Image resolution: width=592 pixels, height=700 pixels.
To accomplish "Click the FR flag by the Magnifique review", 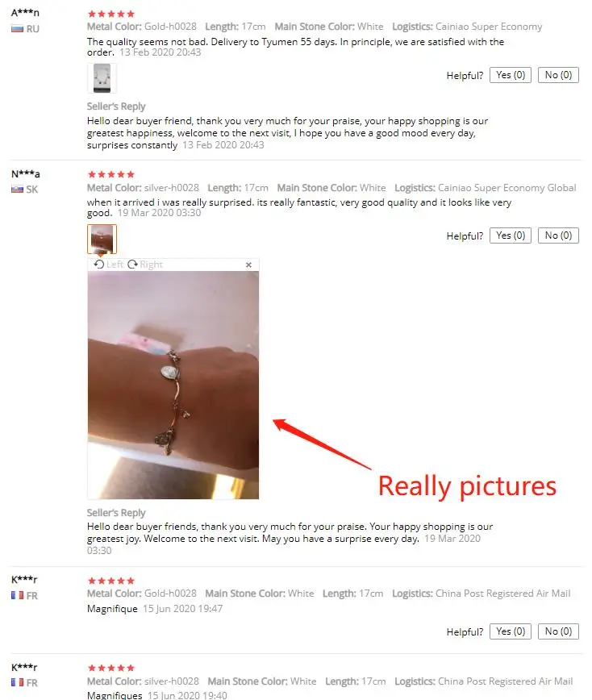I will point(17,595).
